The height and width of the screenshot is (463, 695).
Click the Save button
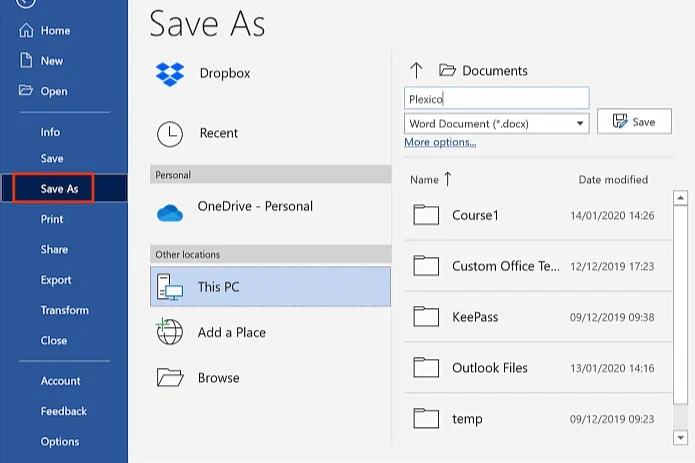tap(634, 121)
